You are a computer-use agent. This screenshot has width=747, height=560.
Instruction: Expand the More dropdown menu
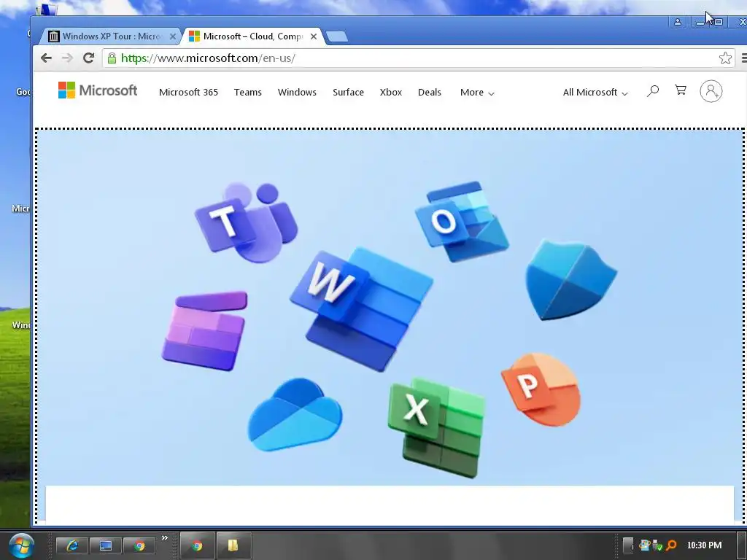pos(477,93)
